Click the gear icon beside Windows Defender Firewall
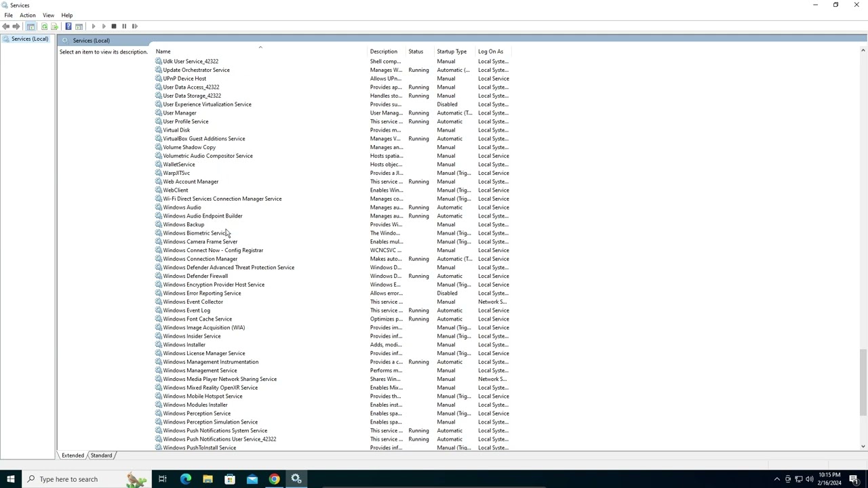The image size is (868, 488). [x=159, y=276]
